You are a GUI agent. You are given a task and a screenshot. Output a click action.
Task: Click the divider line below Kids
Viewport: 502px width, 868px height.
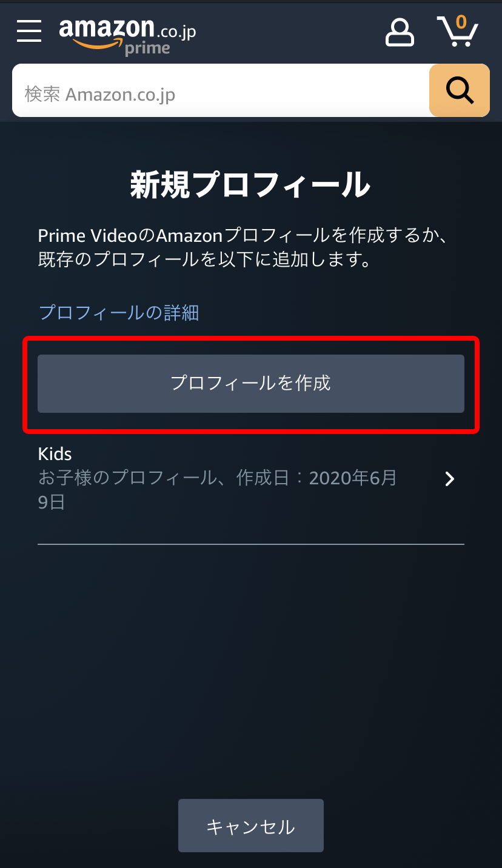coord(251,544)
